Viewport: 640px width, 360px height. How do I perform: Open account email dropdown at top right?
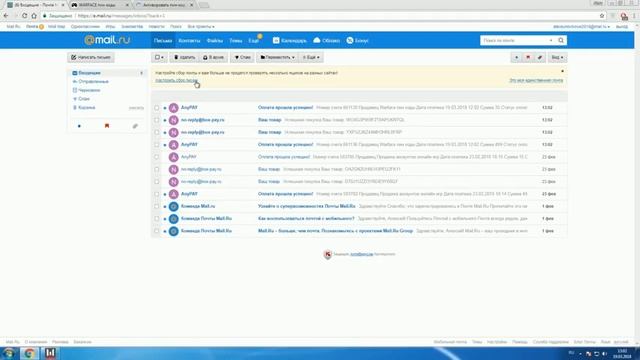[x=582, y=27]
